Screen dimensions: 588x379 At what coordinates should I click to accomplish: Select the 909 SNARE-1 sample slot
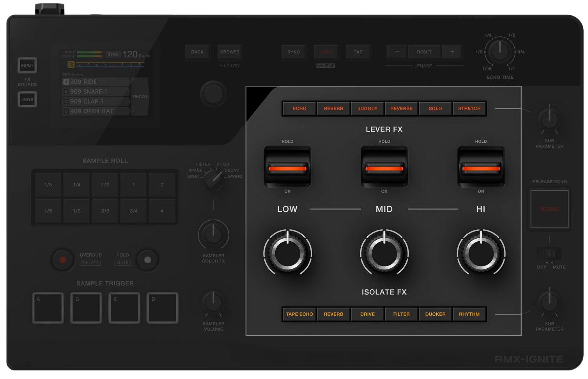[96, 92]
